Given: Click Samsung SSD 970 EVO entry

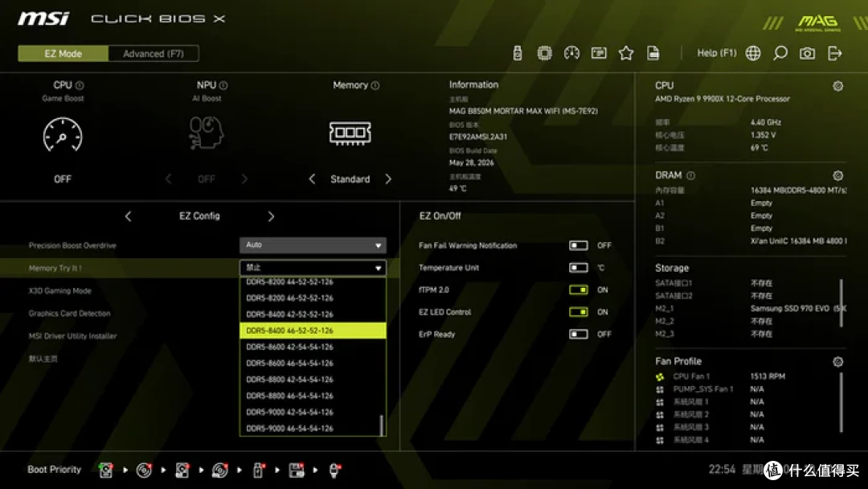Looking at the screenshot, I should click(x=798, y=309).
